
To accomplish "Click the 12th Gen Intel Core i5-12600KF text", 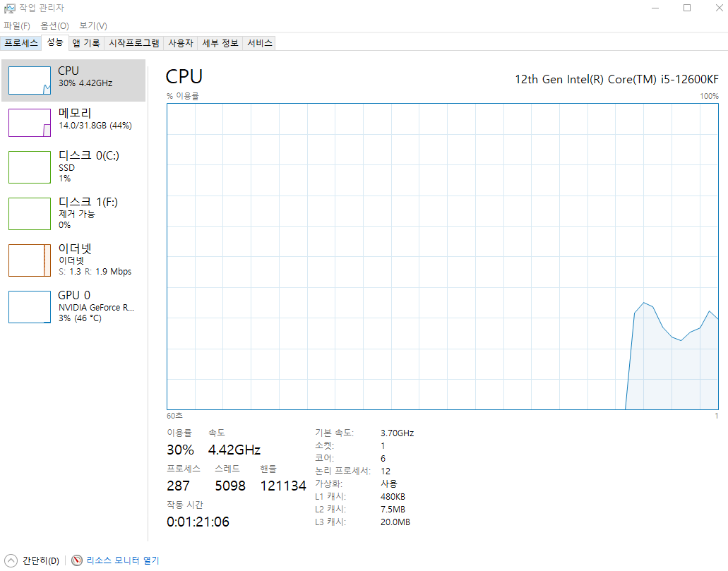I will coord(616,79).
